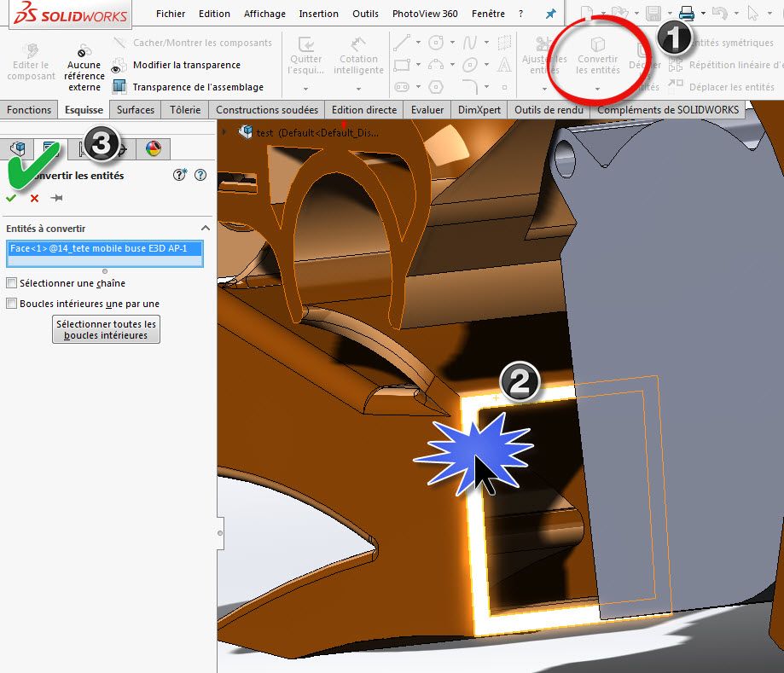Open the Arc tool dropdown arrow
The image size is (784, 673).
point(452,65)
